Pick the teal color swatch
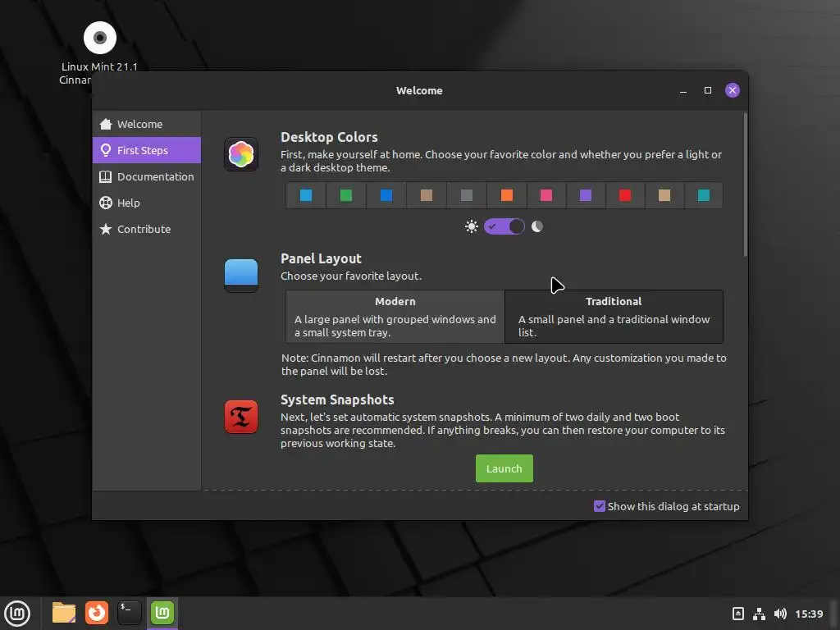The width and height of the screenshot is (840, 630). (704, 195)
